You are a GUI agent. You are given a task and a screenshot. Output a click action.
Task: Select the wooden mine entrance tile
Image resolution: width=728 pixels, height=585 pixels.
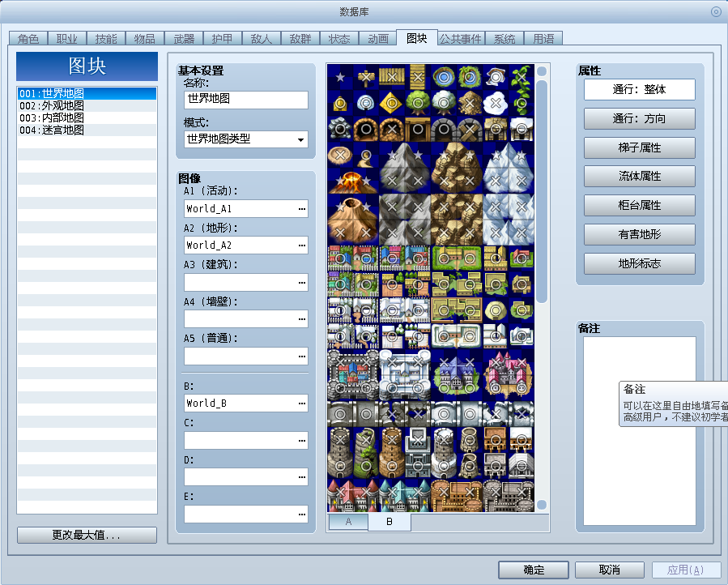(418, 129)
